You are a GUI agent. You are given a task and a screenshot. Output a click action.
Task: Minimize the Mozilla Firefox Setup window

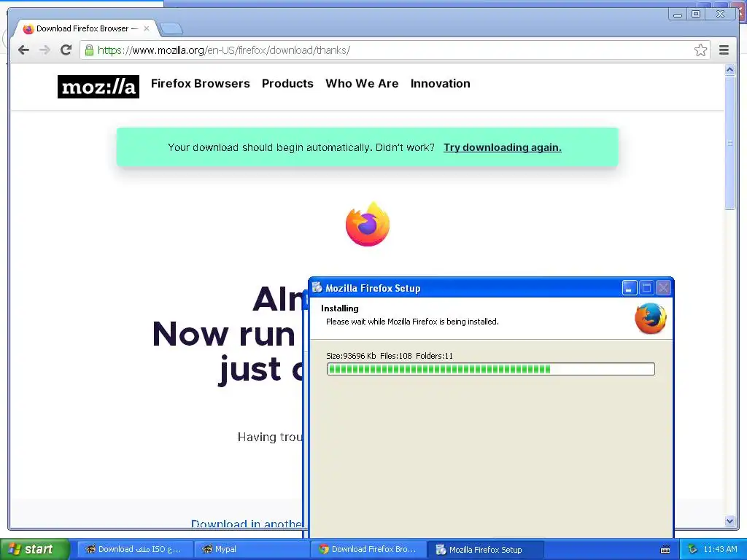point(630,287)
